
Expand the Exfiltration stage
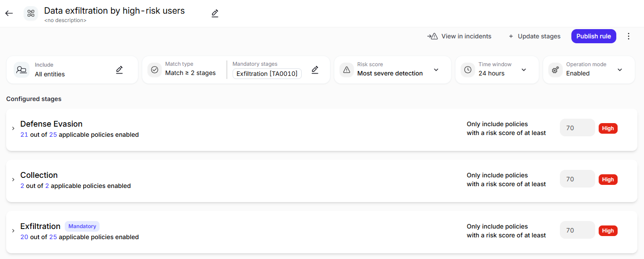pos(13,231)
